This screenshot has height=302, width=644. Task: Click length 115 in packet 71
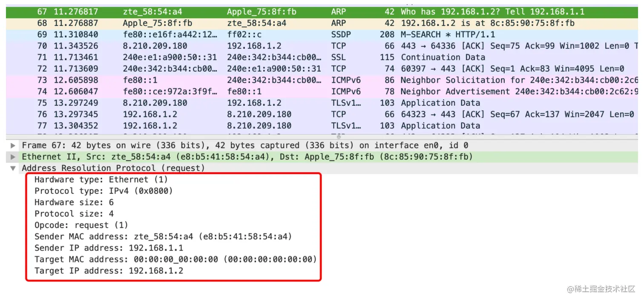(x=387, y=57)
